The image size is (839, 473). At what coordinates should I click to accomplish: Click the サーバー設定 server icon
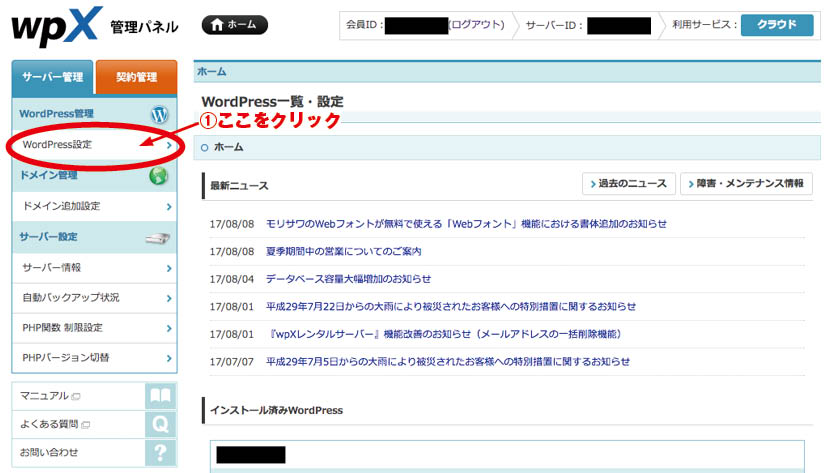(x=158, y=237)
